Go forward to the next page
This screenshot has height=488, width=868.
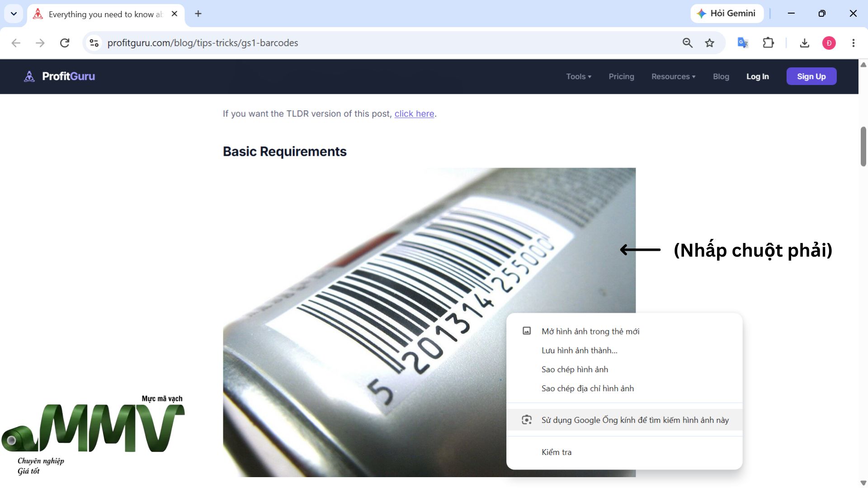click(x=40, y=43)
